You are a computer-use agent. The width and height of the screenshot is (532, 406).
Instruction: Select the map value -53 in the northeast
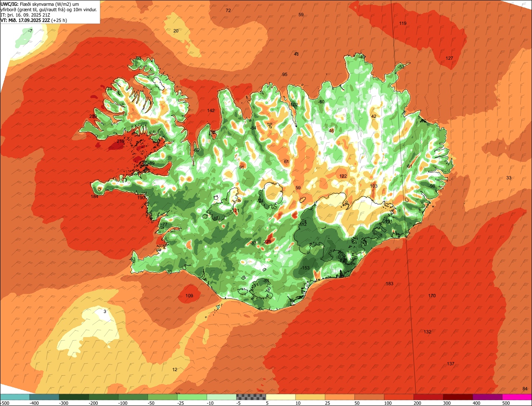pos(401,67)
